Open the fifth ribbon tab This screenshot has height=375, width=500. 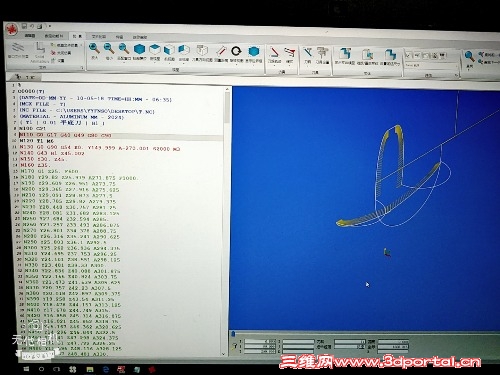click(x=119, y=37)
